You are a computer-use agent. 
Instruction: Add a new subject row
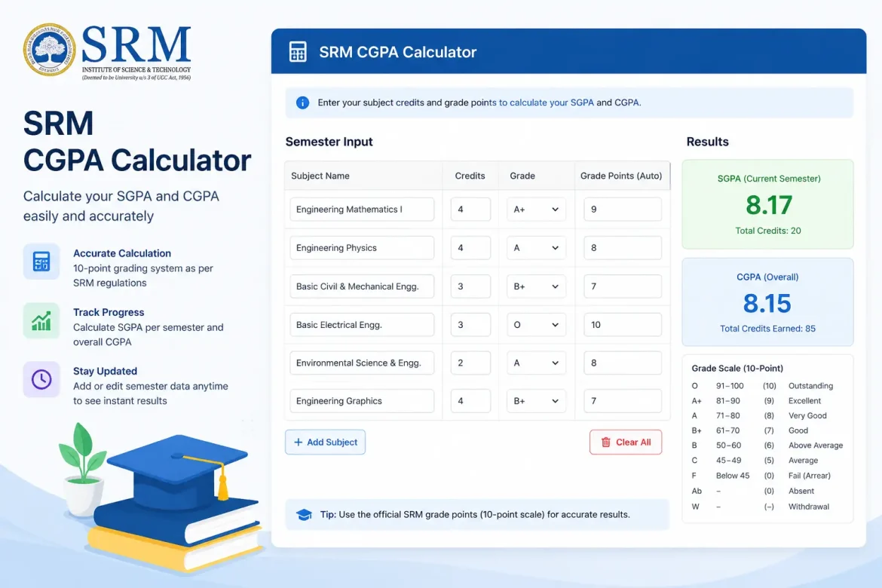coord(325,443)
